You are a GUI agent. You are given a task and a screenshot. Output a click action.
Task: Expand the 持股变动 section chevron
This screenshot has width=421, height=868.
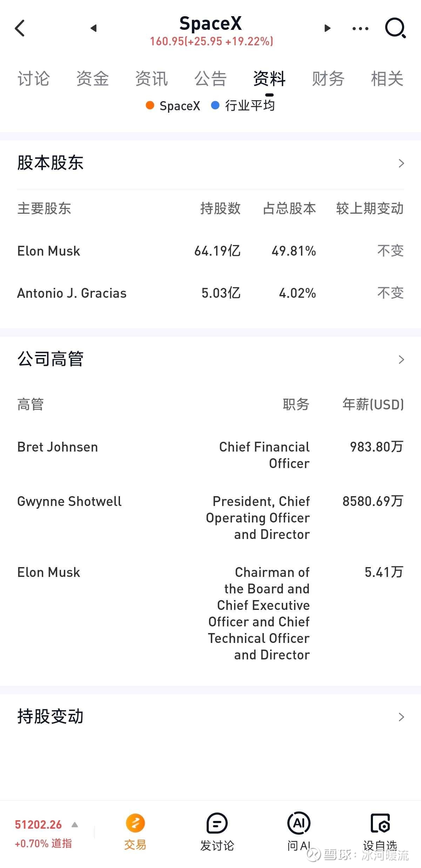pos(401,717)
